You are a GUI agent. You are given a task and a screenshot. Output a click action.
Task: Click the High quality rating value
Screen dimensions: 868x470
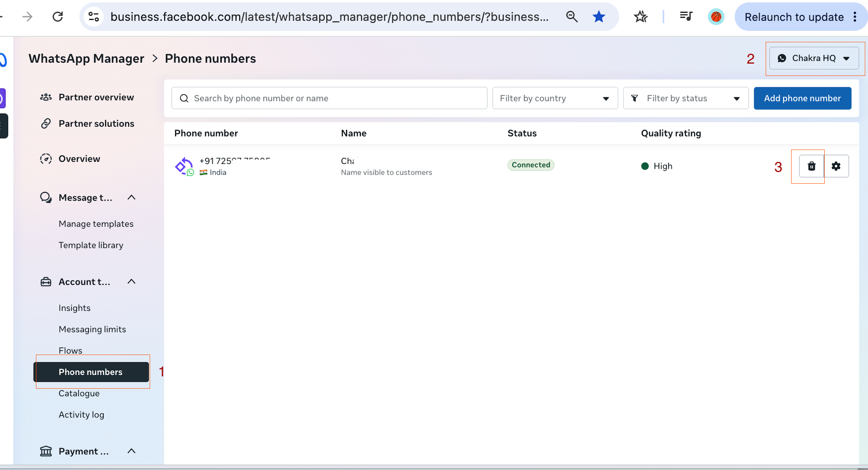(663, 166)
